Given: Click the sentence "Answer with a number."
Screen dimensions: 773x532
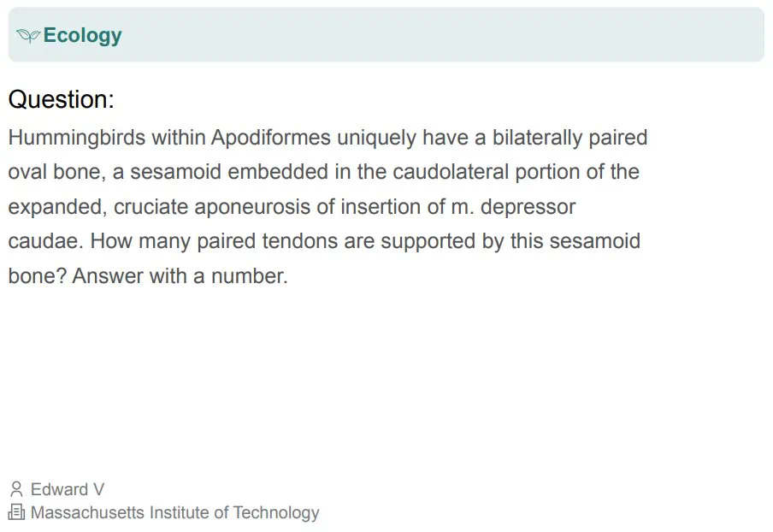Looking at the screenshot, I should [180, 276].
